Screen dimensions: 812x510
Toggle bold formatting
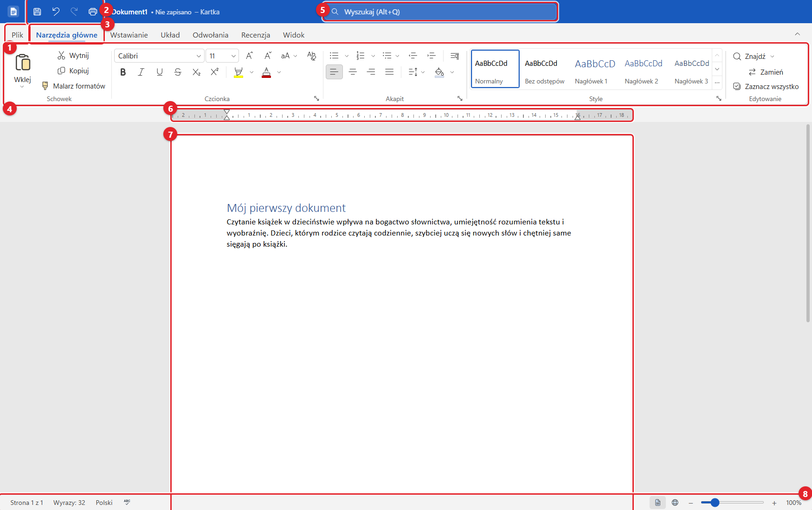[x=123, y=72]
